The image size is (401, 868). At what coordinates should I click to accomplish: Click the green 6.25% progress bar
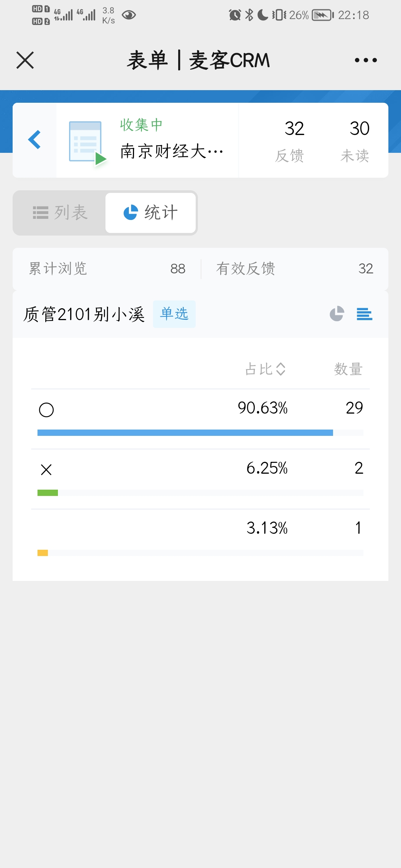pyautogui.click(x=48, y=493)
